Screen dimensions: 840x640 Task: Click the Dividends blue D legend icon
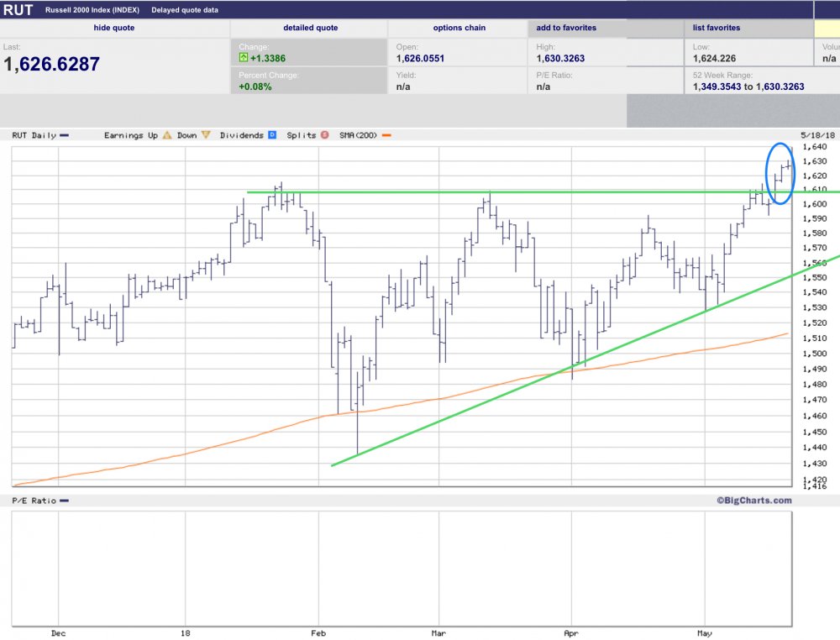[x=272, y=135]
